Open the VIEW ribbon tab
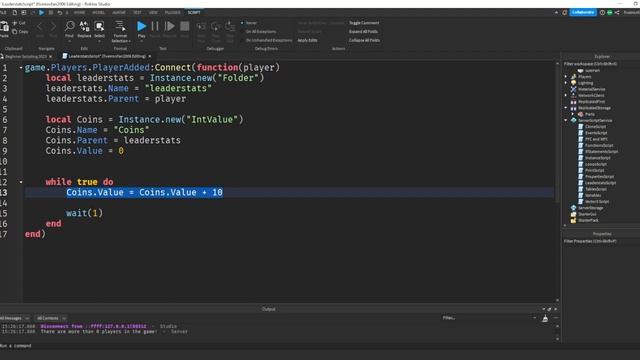Image resolution: width=640 pixels, height=360 pixels. pos(153,13)
